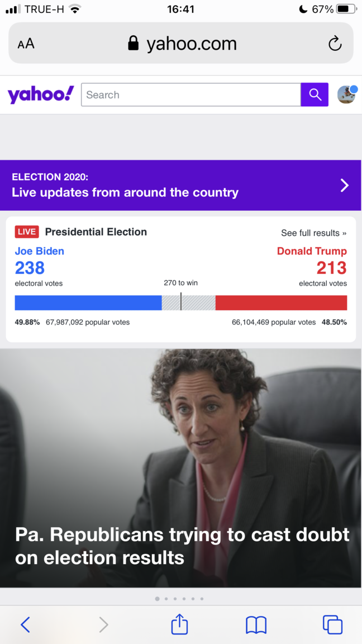Open the bookmarks book icon
This screenshot has height=644, width=362.
(x=256, y=625)
